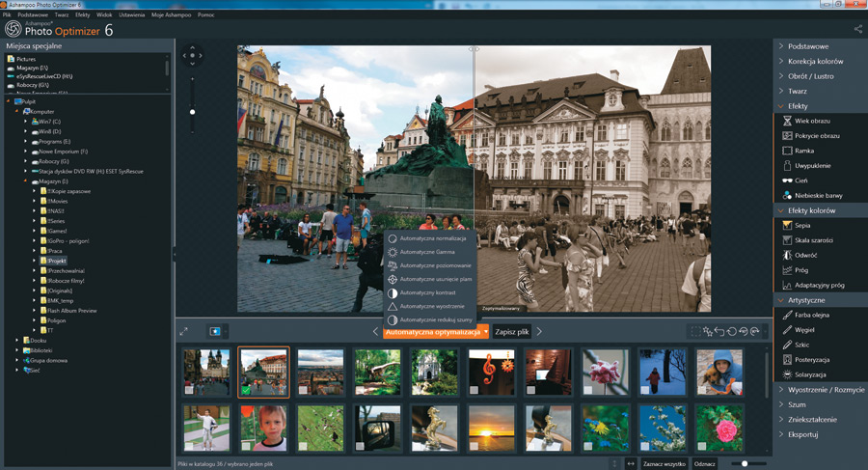Click the share icon in title bar
This screenshot has width=868, height=470.
(x=857, y=29)
